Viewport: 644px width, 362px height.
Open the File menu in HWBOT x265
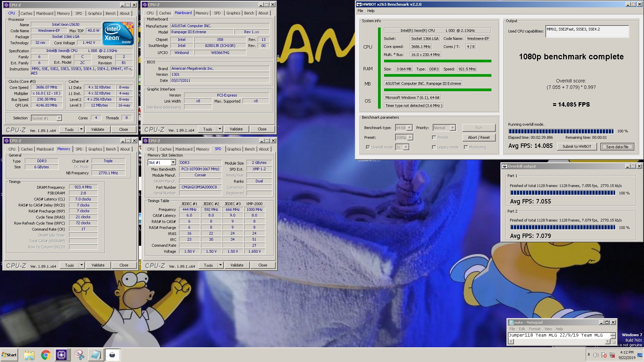pos(360,11)
